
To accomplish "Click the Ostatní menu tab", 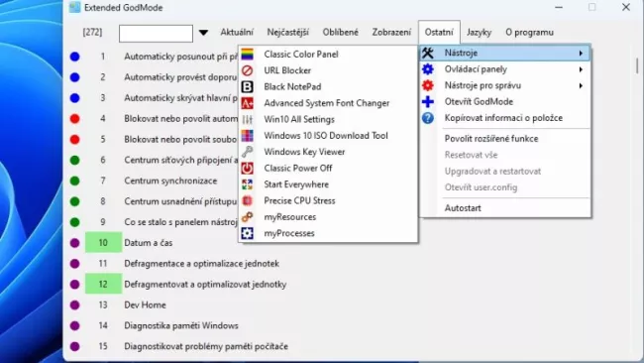I will pos(439,32).
